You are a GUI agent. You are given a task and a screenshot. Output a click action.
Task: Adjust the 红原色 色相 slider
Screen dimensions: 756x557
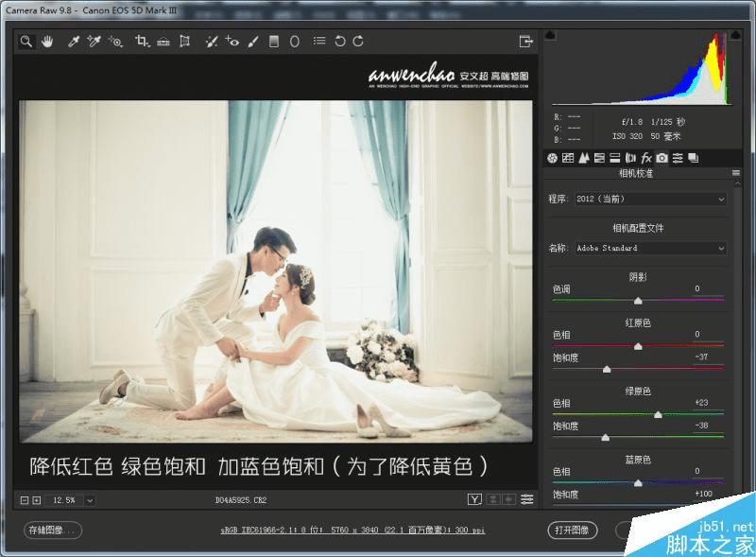(x=638, y=346)
